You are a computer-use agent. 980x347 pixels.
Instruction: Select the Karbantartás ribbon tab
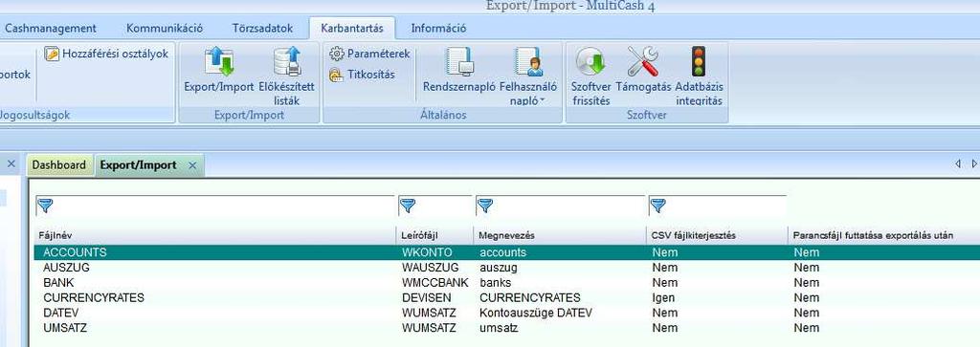click(x=352, y=28)
